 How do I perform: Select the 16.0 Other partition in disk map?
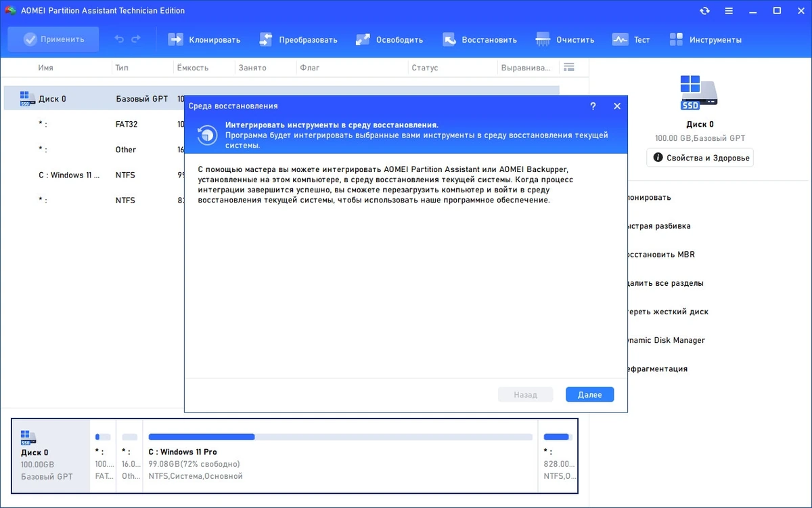pyautogui.click(x=129, y=456)
